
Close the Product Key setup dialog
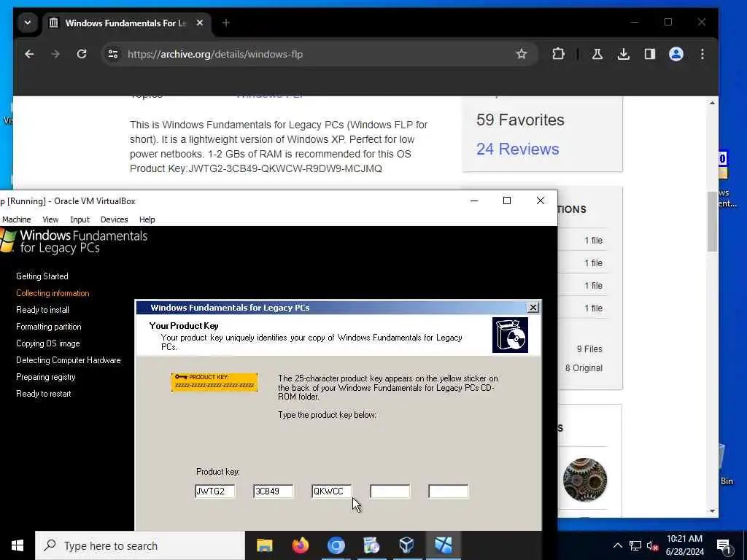[533, 308]
